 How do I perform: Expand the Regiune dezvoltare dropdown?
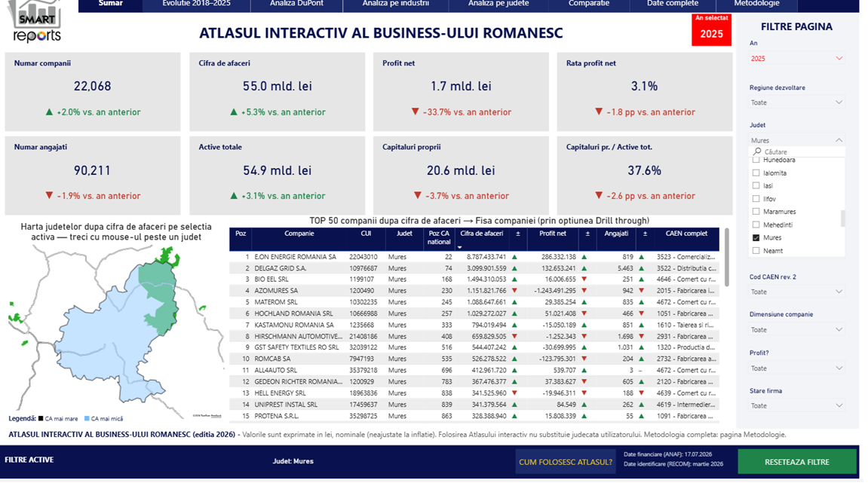(x=796, y=102)
